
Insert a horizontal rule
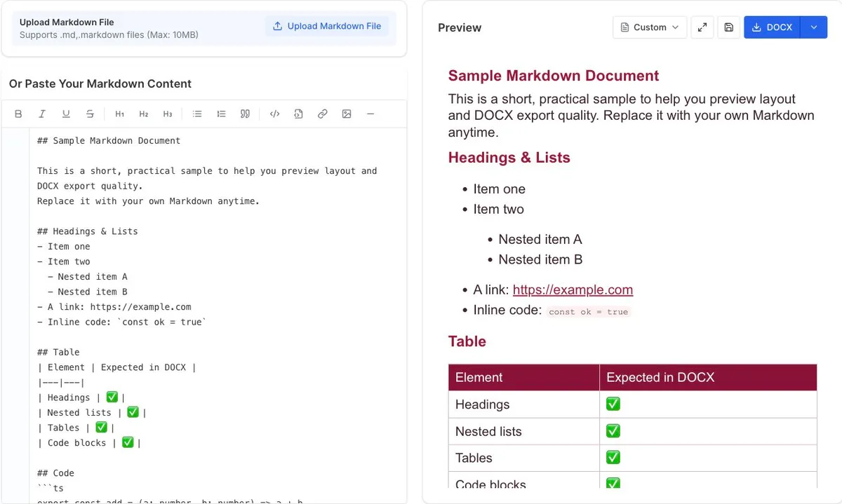pyautogui.click(x=370, y=114)
